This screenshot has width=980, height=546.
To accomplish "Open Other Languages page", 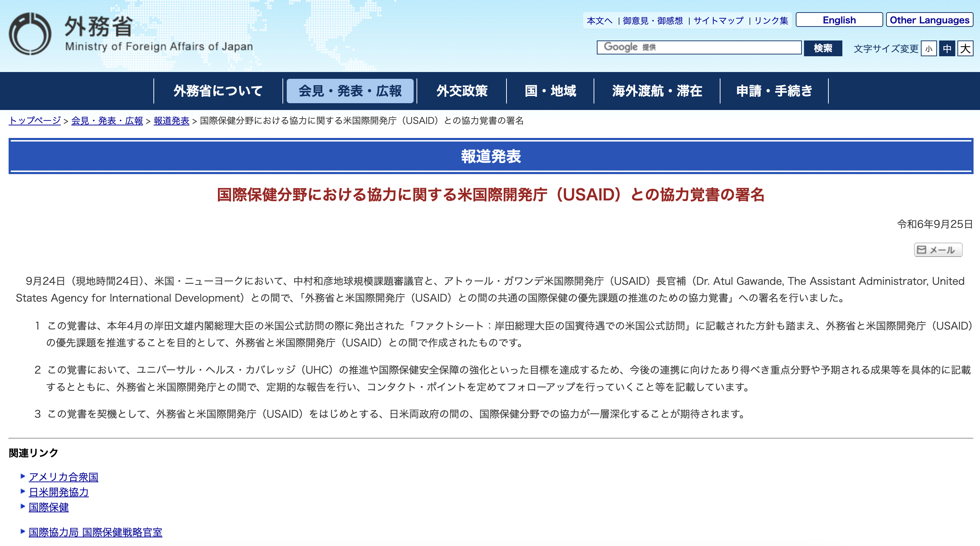I will (x=929, y=20).
